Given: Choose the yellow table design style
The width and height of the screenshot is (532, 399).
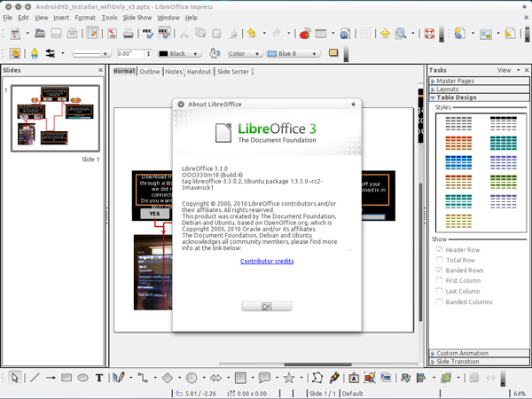Looking at the screenshot, I should coord(458,221).
